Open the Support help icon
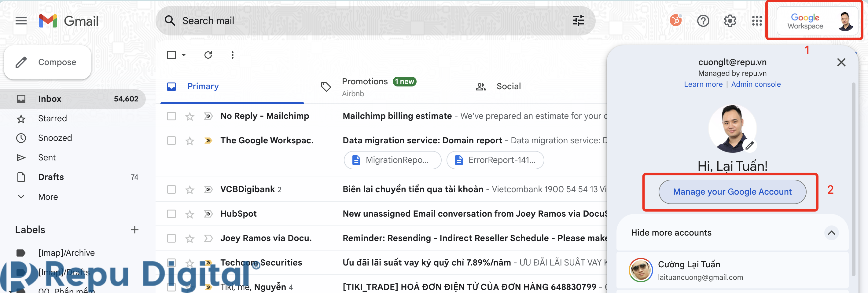 (703, 21)
